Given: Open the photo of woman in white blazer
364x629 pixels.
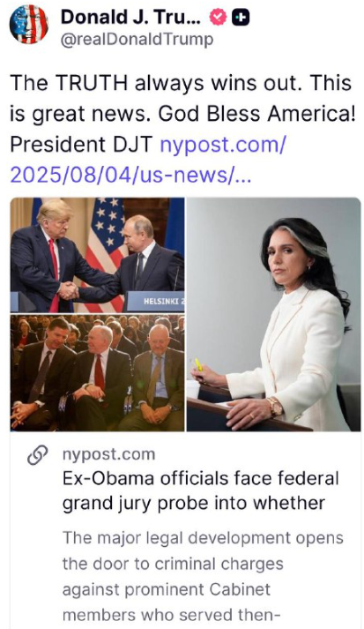Looking at the screenshot, I should pyautogui.click(x=274, y=314).
